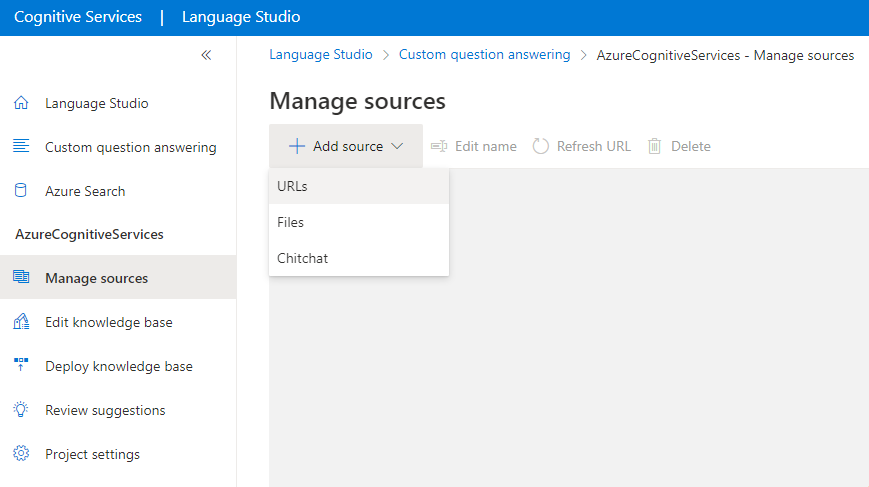
Task: Click the AzureCognitiveServices project heading
Action: (89, 234)
